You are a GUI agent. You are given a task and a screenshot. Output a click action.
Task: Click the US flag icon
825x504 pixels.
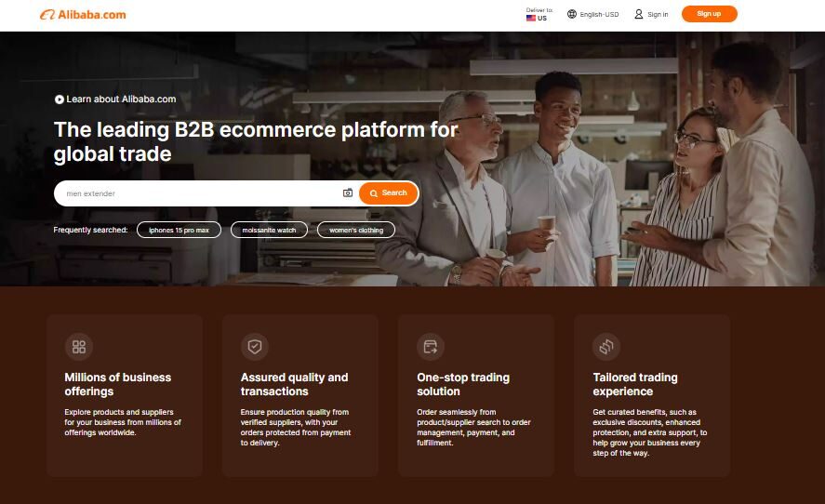tap(530, 19)
